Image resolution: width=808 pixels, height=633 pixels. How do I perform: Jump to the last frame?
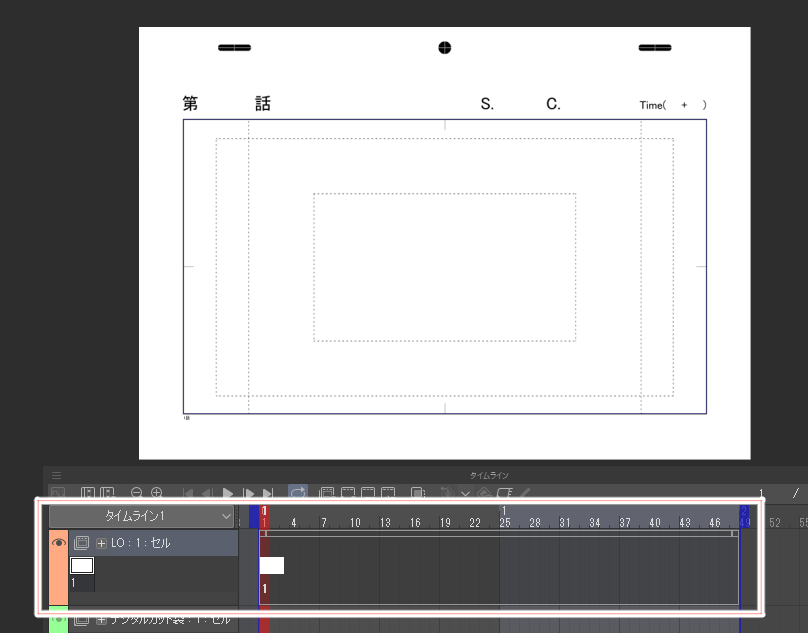267,493
